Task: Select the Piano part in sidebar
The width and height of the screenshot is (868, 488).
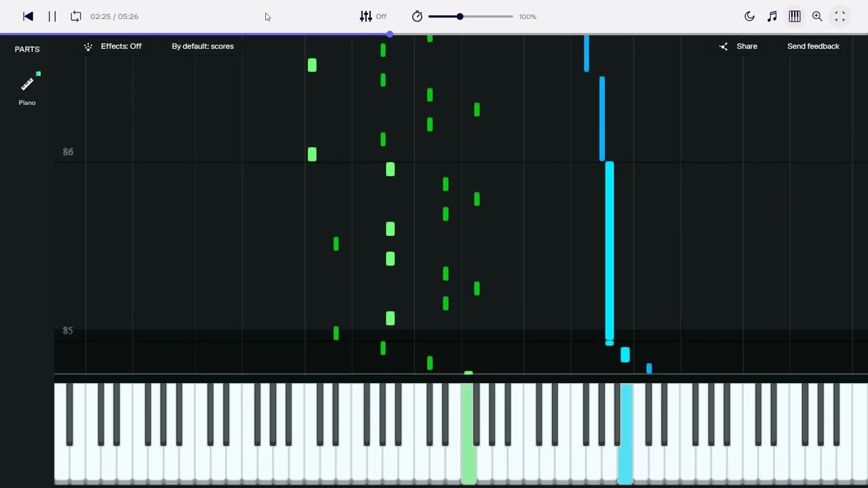Action: [x=27, y=89]
